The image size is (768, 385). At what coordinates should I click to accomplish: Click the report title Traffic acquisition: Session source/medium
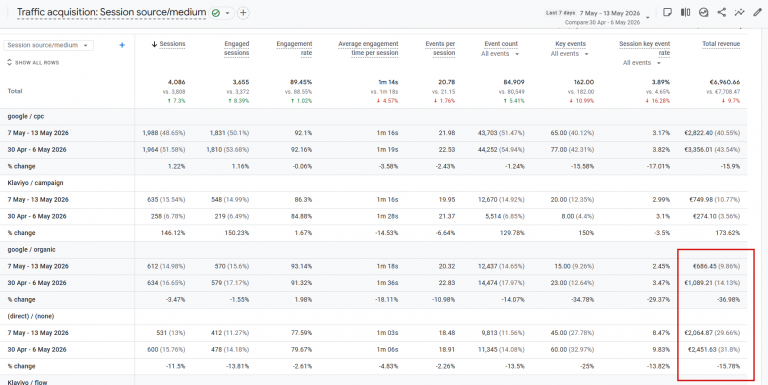pos(111,13)
